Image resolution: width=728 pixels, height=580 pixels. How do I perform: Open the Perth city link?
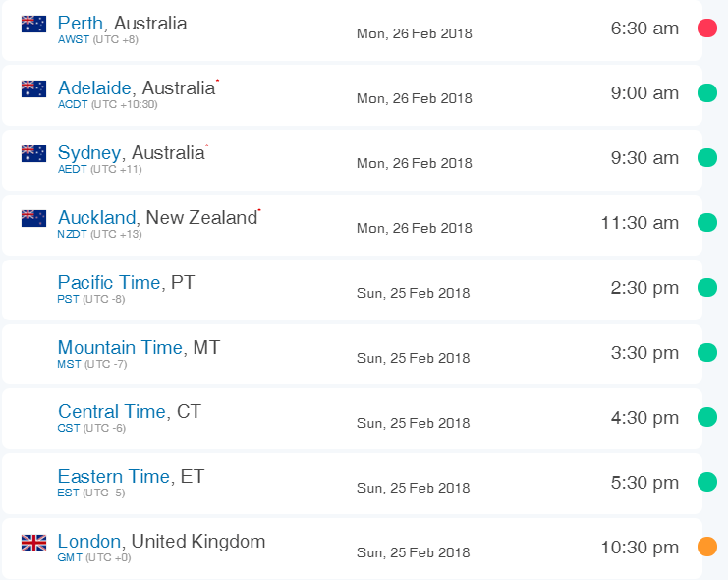[x=81, y=23]
